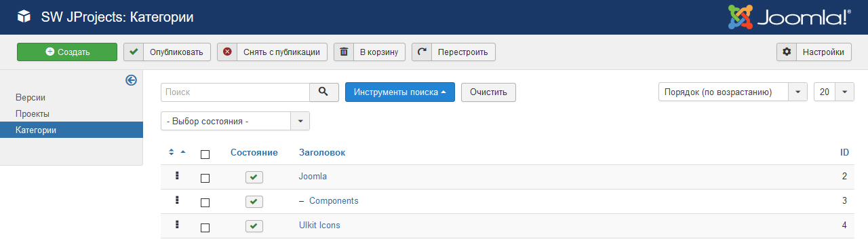The height and width of the screenshot is (252, 868).
Task: Click the SW JProjects: Категории page title
Action: click(x=117, y=17)
